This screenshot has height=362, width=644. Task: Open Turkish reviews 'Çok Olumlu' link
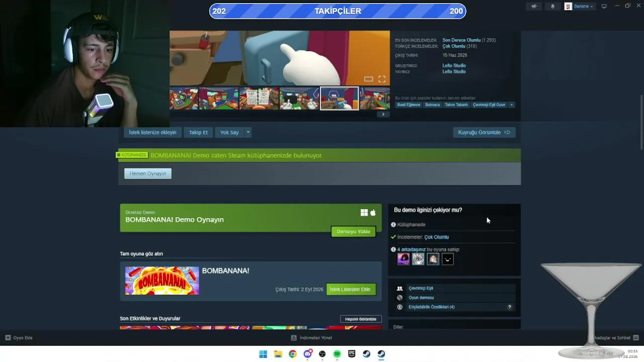tap(454, 46)
